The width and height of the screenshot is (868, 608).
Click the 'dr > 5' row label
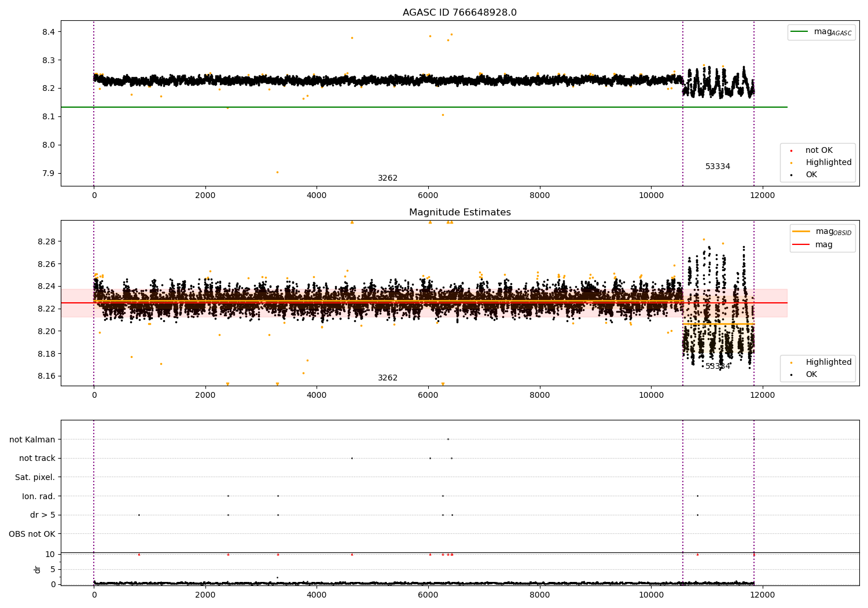tap(43, 515)
